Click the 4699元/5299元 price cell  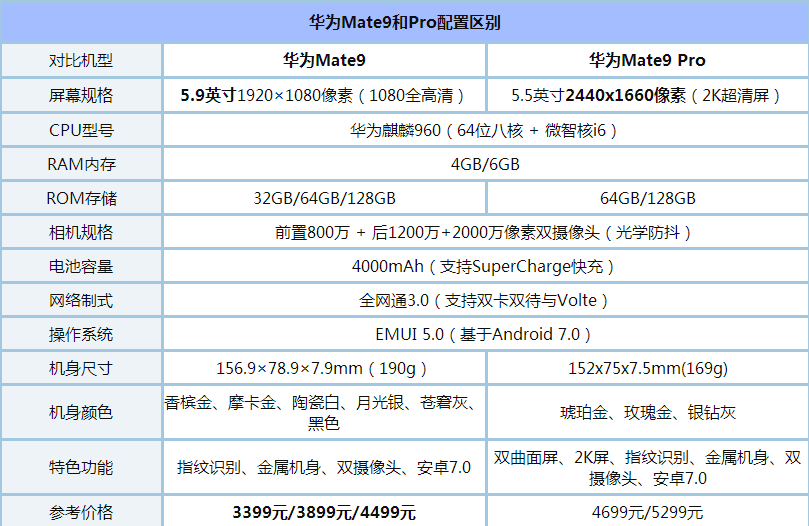[x=647, y=513]
